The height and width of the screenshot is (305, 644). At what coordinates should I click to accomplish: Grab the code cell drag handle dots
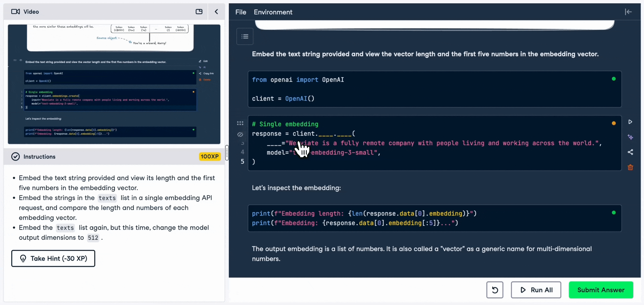[240, 123]
